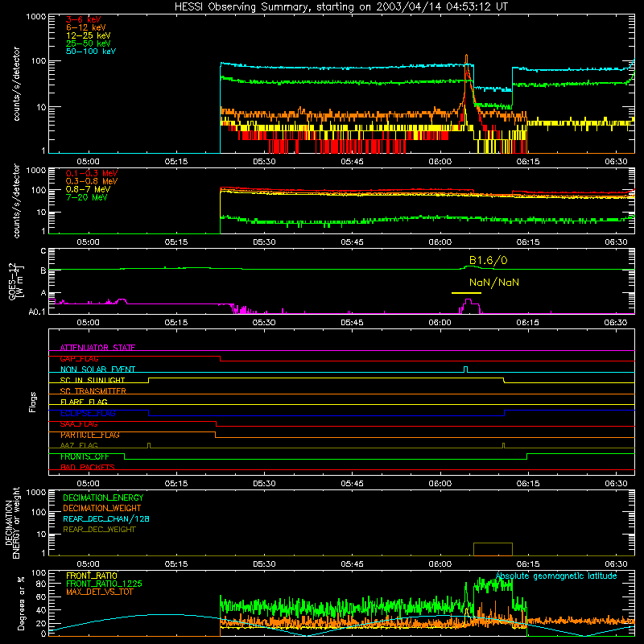The width and height of the screenshot is (644, 644).
Task: Click the HESSI Observing Summary title text
Action: tap(341, 6)
